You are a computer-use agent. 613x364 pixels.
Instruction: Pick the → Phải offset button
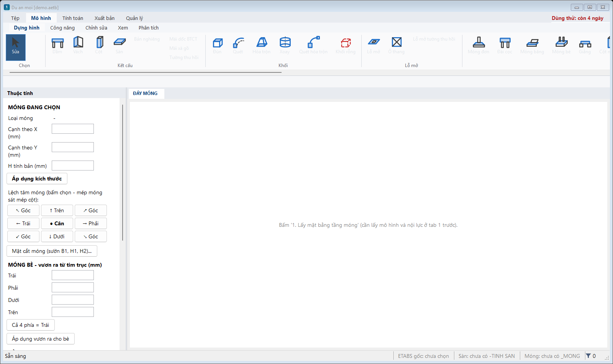tap(91, 223)
